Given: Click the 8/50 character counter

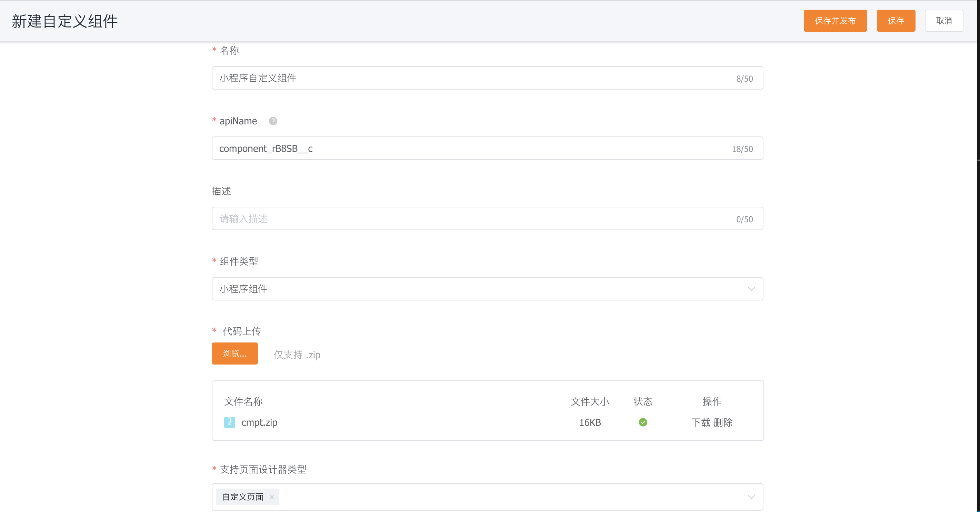Looking at the screenshot, I should click(x=744, y=79).
